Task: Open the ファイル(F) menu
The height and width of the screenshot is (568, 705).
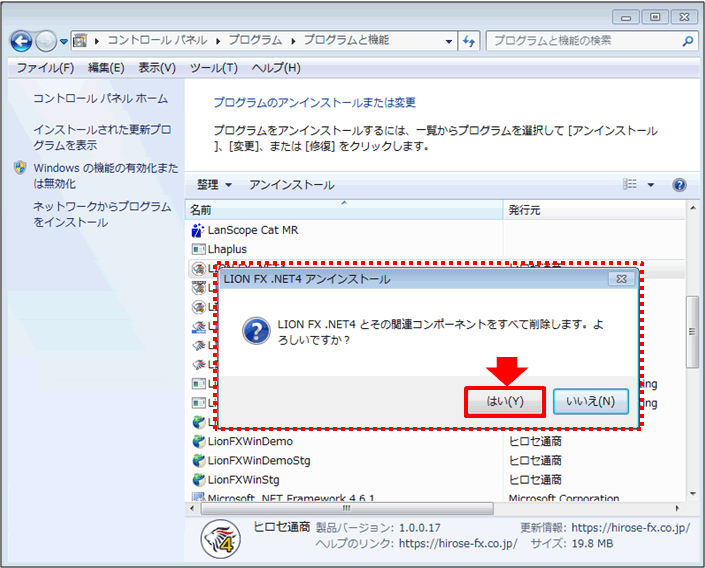Action: coord(45,68)
